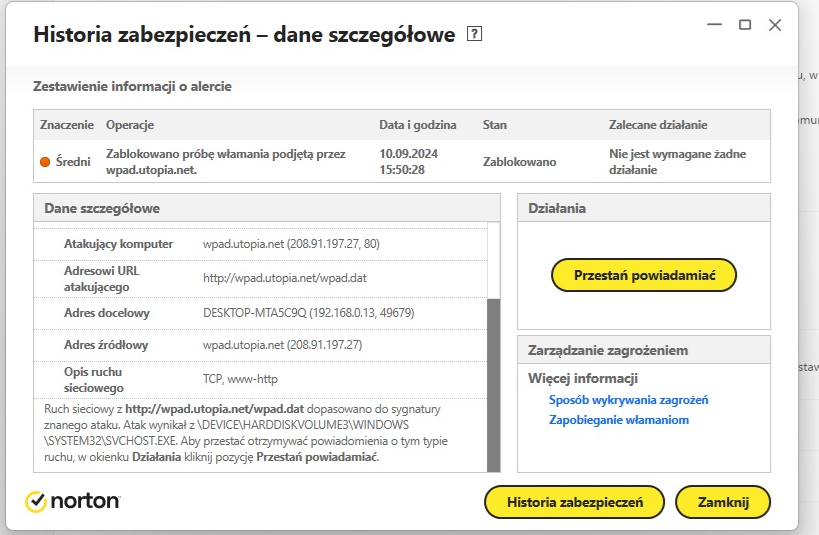Click the details panel scrollbar thumb
819x535 pixels.
click(493, 386)
